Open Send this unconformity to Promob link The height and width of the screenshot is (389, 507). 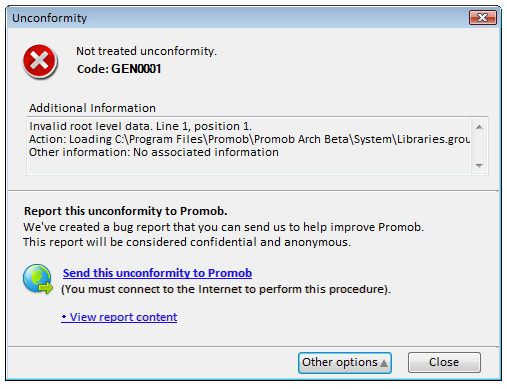coord(157,273)
